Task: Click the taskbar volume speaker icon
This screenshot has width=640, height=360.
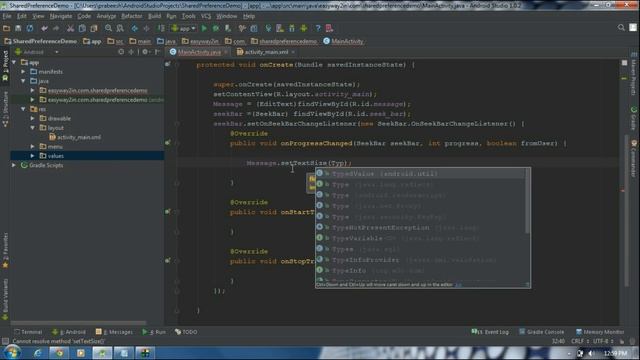Action: coord(591,353)
